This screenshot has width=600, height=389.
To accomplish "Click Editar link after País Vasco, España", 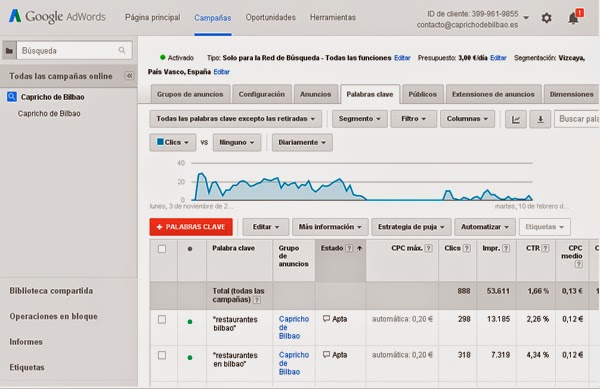I will click(x=222, y=72).
